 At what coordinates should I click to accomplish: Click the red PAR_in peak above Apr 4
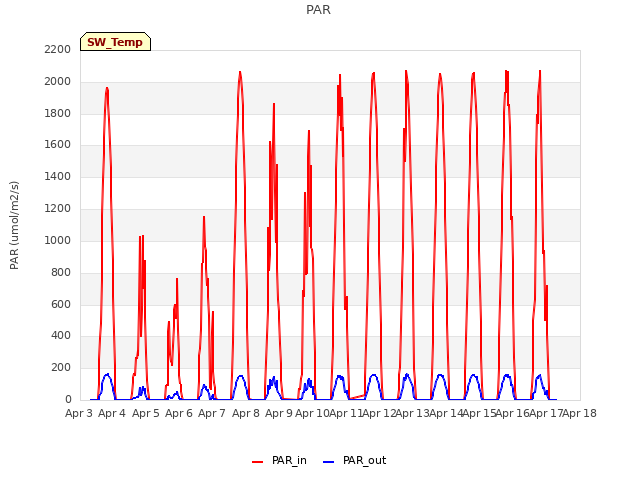tap(107, 88)
